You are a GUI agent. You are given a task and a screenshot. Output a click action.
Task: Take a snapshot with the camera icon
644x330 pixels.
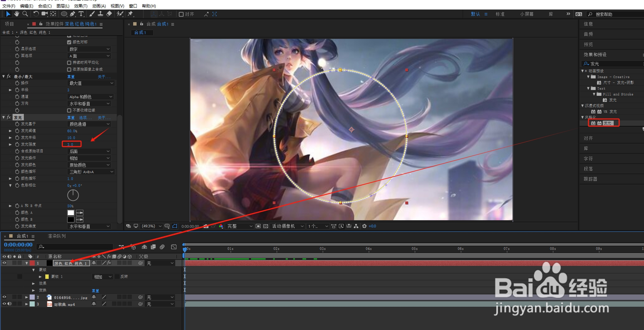pyautogui.click(x=206, y=226)
